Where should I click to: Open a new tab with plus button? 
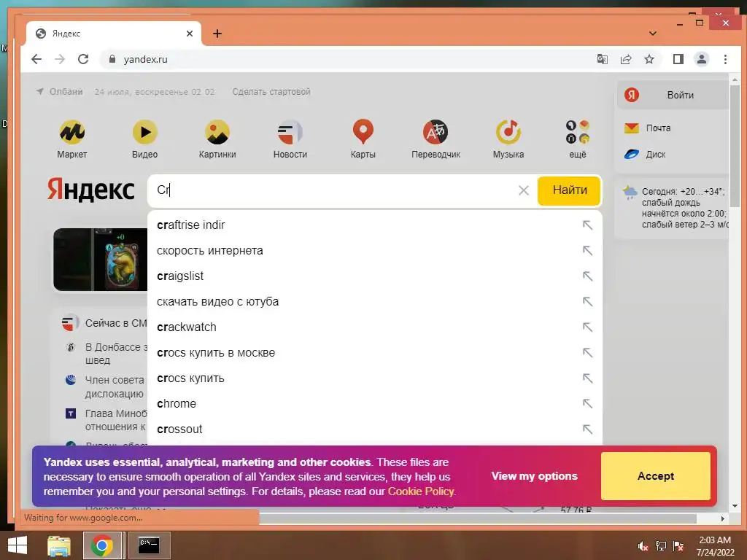[217, 34]
